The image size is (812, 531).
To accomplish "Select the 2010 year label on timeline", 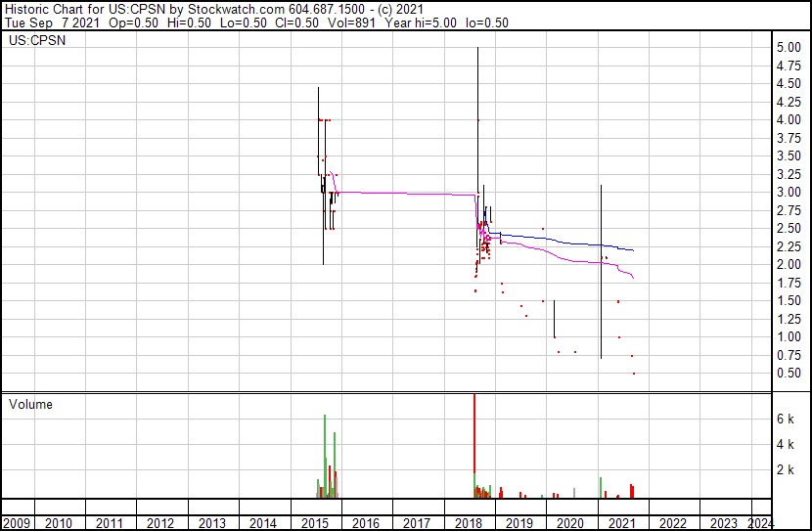I will point(59,523).
